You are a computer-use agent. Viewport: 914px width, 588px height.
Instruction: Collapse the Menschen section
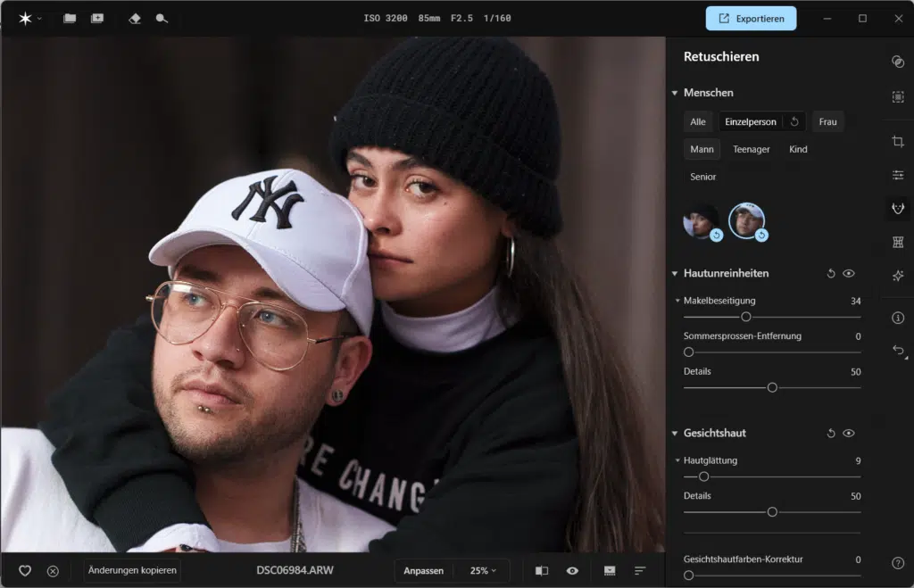(x=675, y=93)
